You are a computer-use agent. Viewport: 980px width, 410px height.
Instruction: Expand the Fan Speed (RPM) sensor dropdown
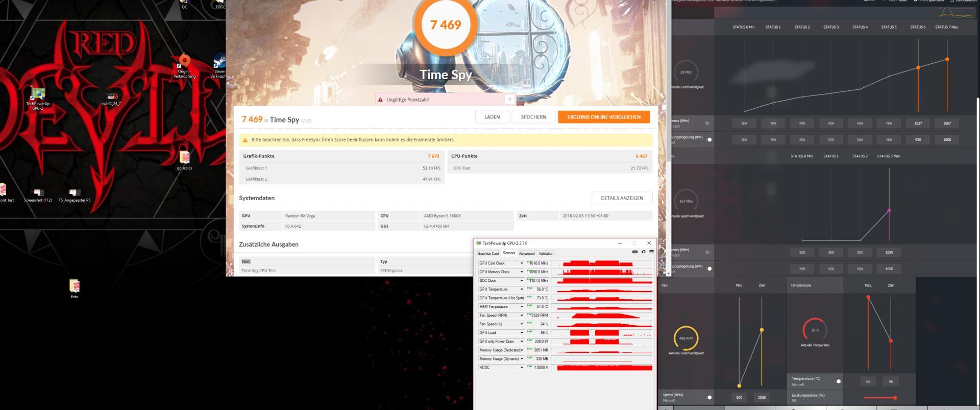tap(522, 316)
